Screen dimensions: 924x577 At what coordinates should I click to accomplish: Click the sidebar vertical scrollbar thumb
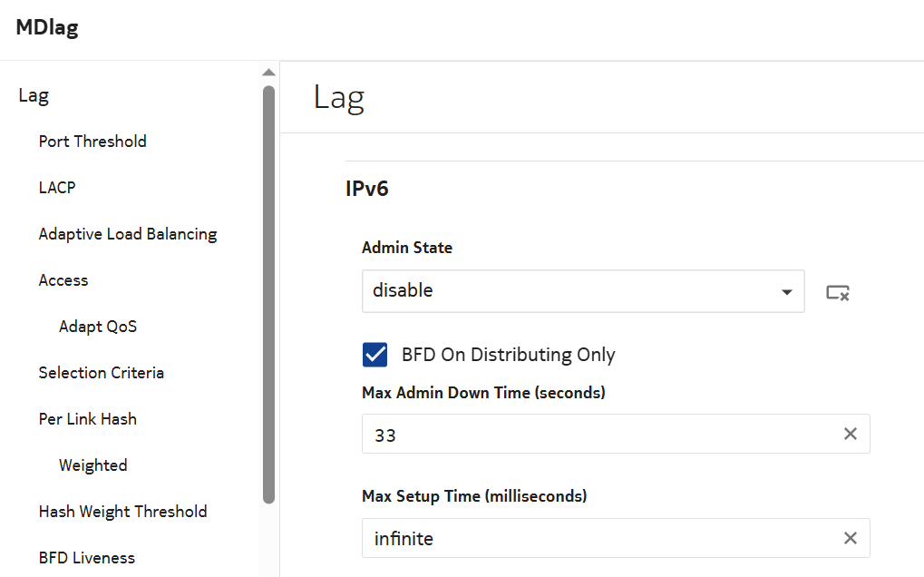268,290
